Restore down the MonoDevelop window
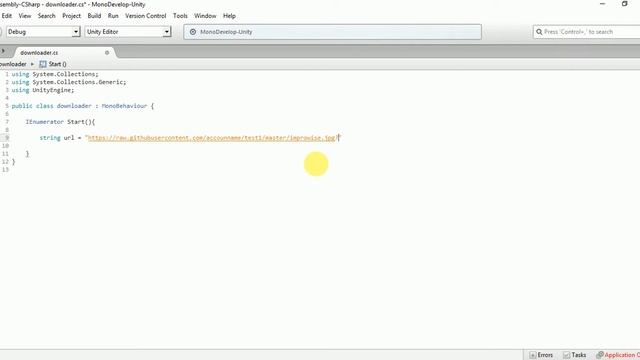640x360 pixels. (x=624, y=4)
